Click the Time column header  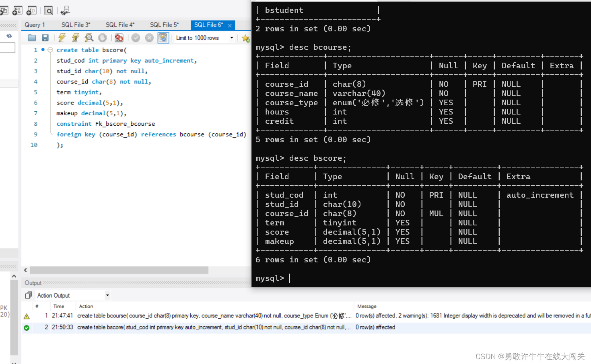coord(59,307)
